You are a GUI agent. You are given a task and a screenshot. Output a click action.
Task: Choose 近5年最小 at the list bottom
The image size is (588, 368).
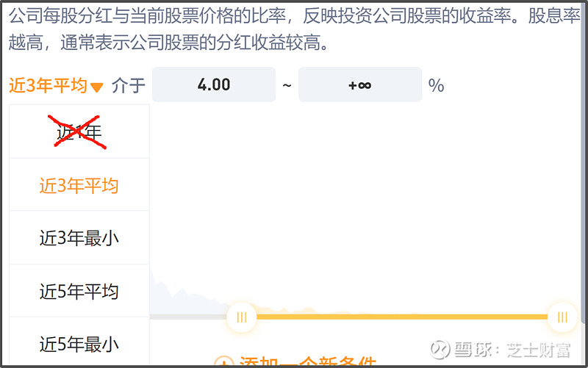(x=79, y=343)
